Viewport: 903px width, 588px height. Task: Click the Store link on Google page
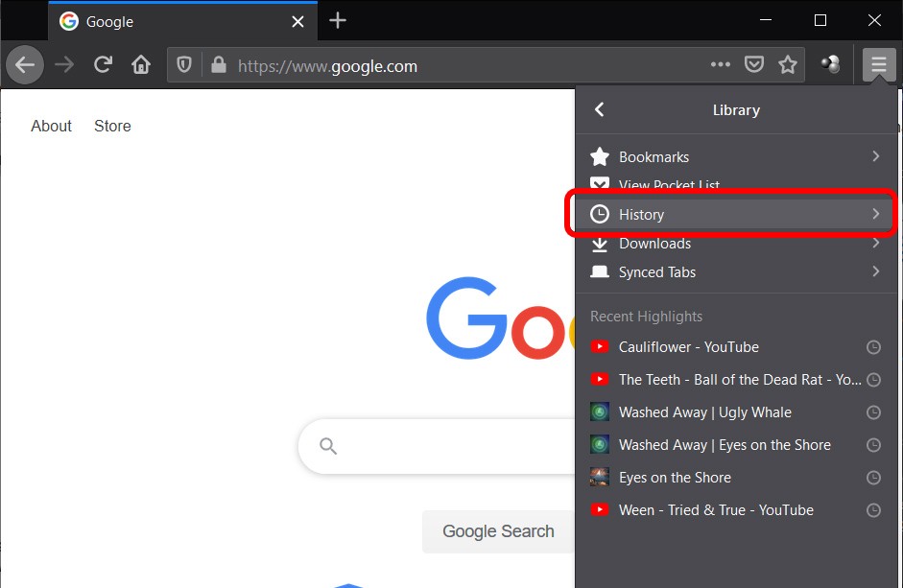tap(112, 126)
